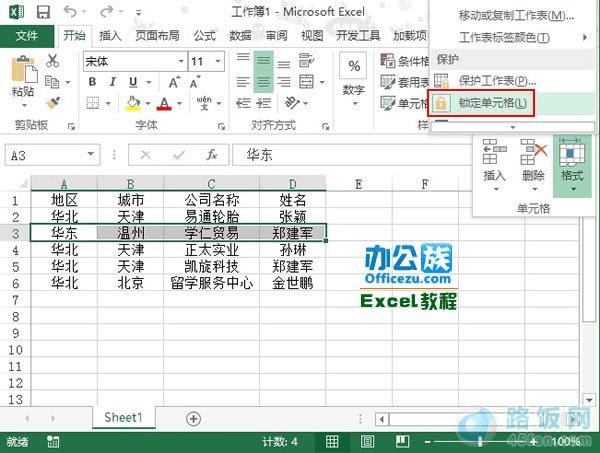
Task: Enable Wrap Text
Action: pos(307,60)
